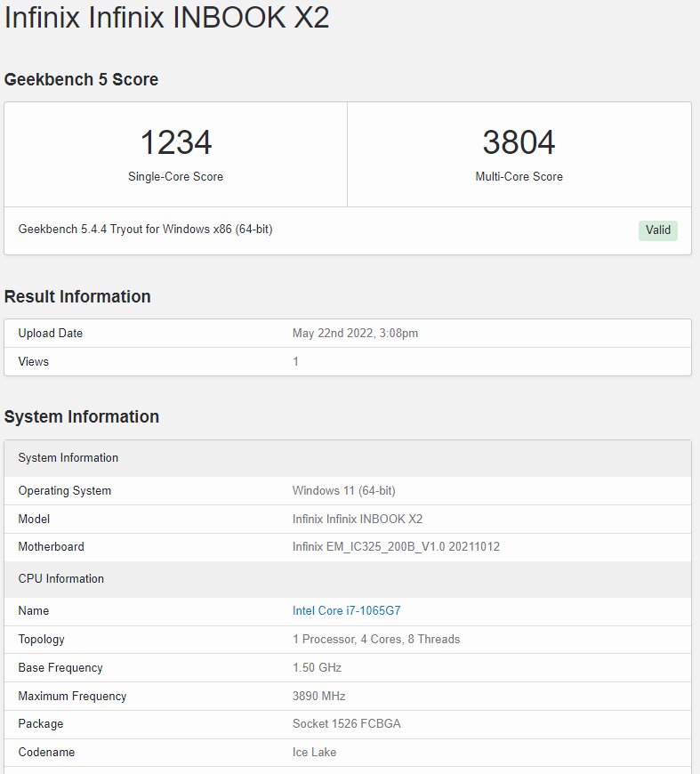This screenshot has height=774, width=700.
Task: Click the Codename row label
Action: (46, 753)
